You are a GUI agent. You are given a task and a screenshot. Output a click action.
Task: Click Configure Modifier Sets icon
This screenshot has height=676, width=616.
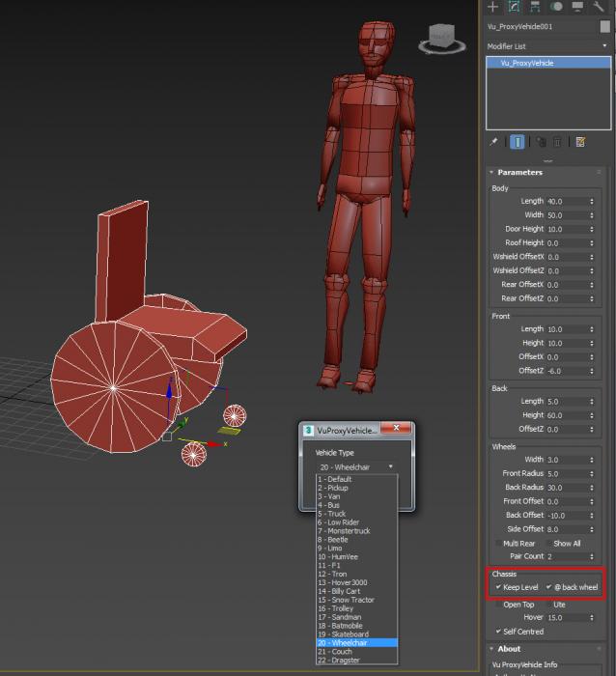click(580, 141)
